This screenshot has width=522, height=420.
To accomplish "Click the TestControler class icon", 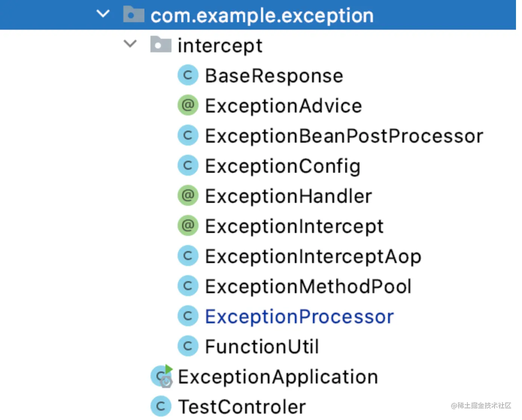I will [161, 406].
